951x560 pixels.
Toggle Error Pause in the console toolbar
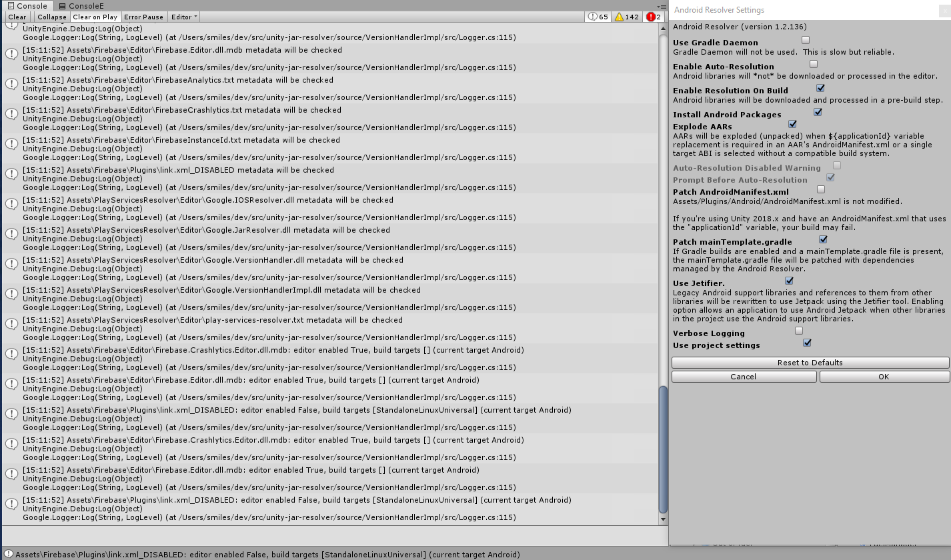(143, 17)
